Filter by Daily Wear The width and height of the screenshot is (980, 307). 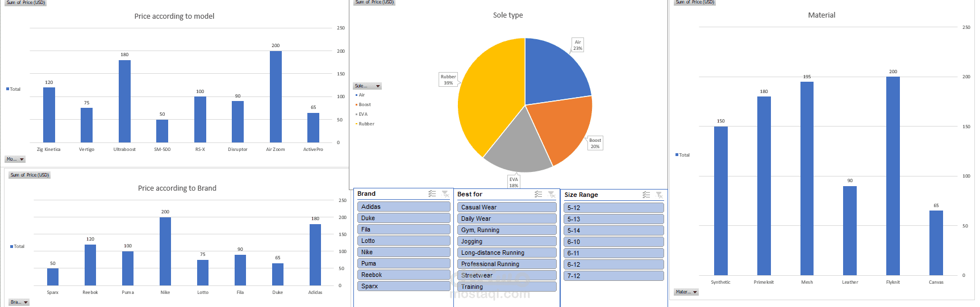(x=507, y=218)
